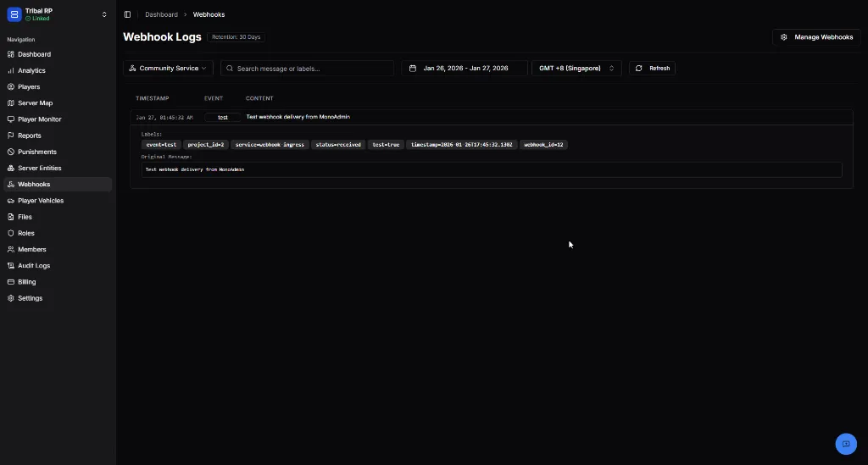The image size is (868, 465).
Task: Click the Audit Logs icon
Action: click(x=10, y=266)
